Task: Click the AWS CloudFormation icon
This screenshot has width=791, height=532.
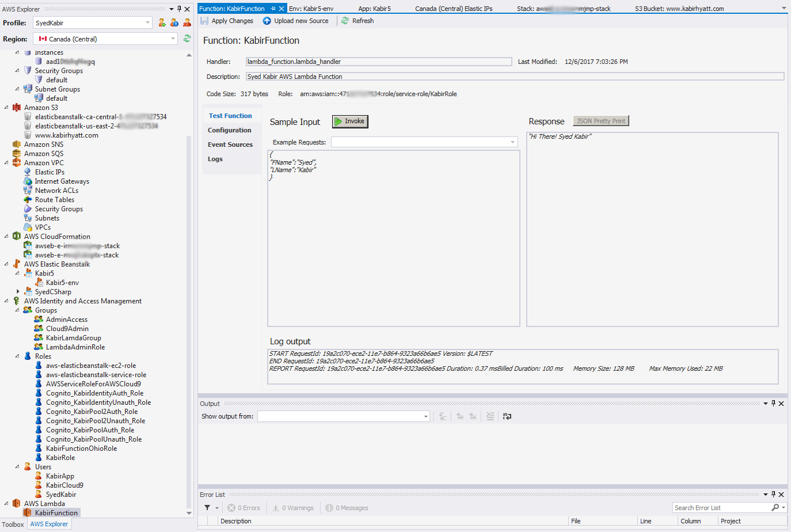Action: pos(17,237)
